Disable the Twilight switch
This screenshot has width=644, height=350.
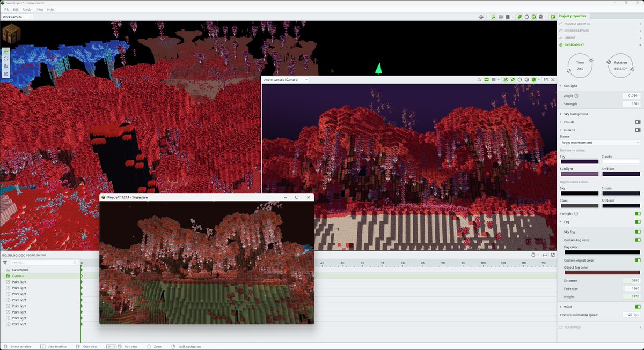638,214
